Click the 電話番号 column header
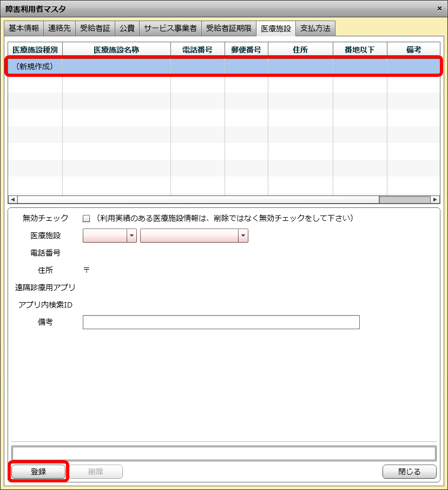 coord(197,50)
